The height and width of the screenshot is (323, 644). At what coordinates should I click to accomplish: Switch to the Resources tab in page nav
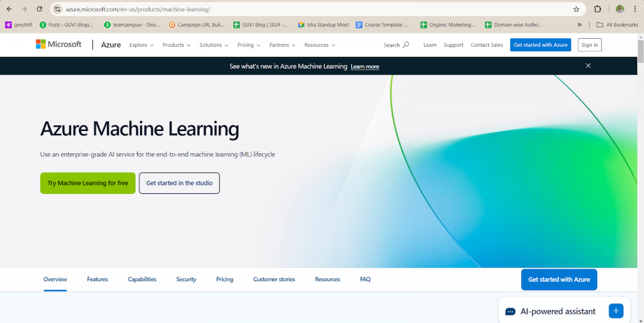click(327, 279)
